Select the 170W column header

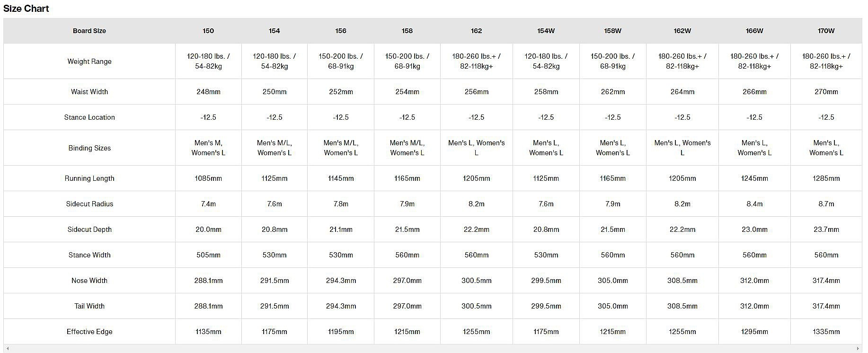point(826,31)
